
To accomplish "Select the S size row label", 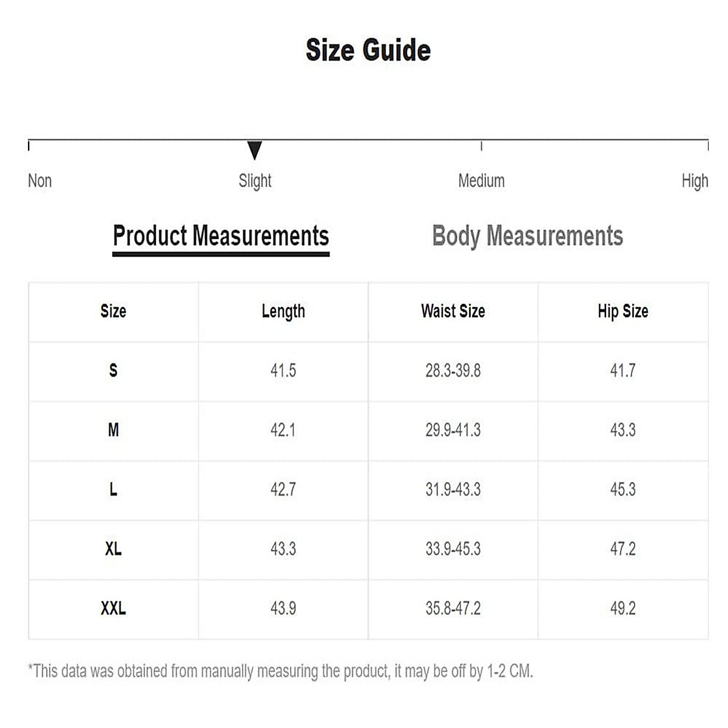I will pos(113,370).
